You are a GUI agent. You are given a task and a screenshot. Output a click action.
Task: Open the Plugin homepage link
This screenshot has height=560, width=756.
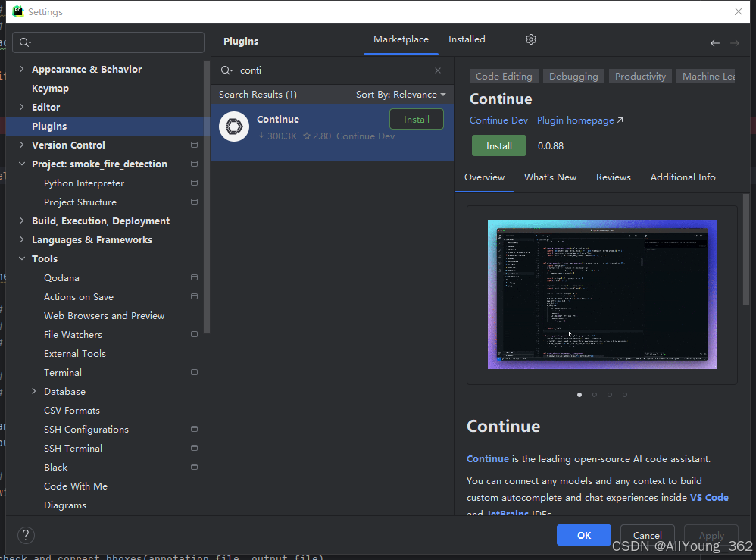580,120
